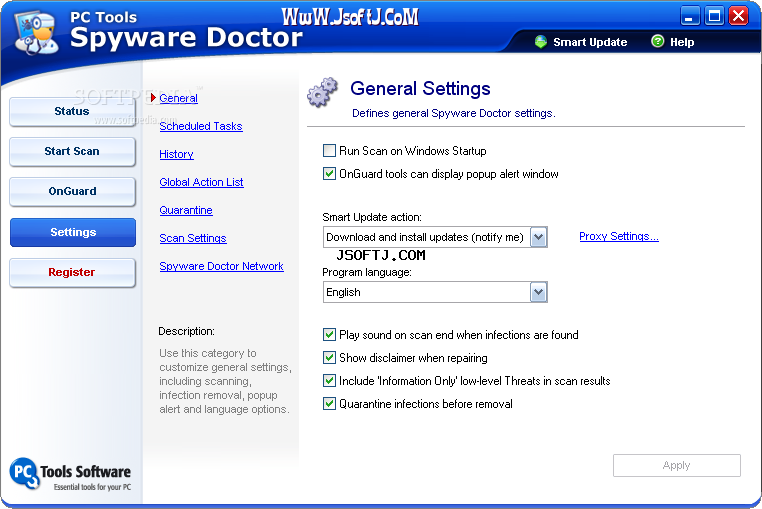The height and width of the screenshot is (509, 762).
Task: Click the 'Description:' label
Action: click(186, 331)
